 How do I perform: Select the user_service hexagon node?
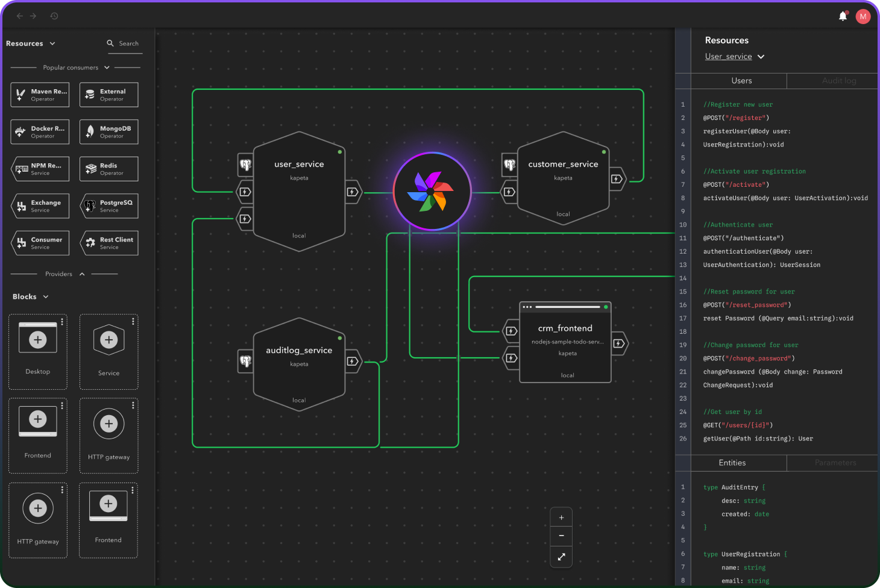click(299, 192)
